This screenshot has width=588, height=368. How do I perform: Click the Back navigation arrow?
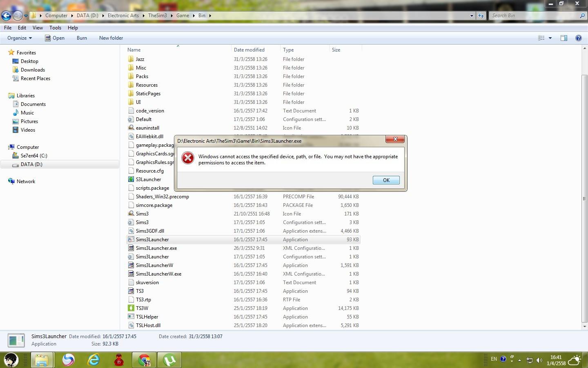click(6, 16)
